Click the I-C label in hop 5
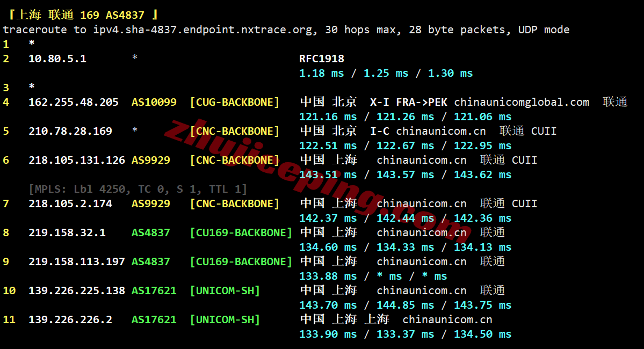The image size is (644, 349). [380, 132]
